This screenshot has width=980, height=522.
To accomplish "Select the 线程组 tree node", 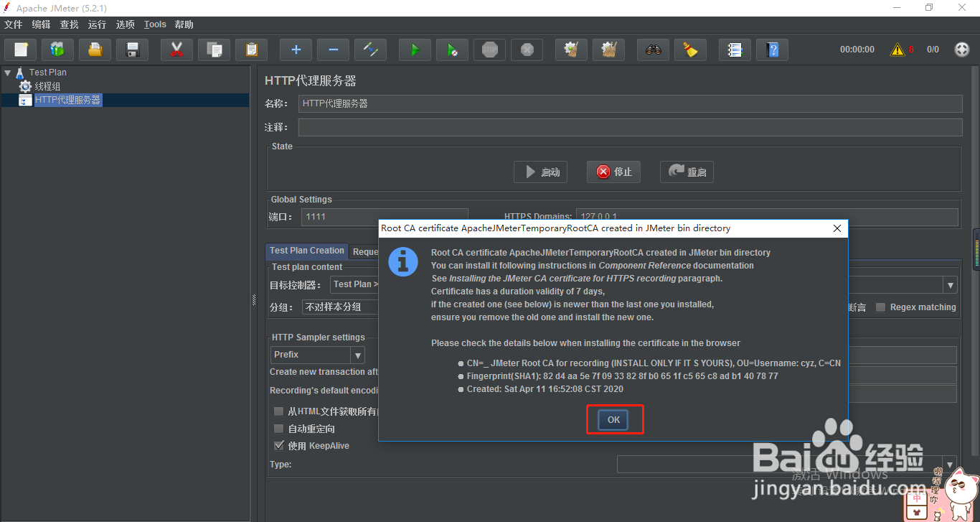I will pos(47,86).
